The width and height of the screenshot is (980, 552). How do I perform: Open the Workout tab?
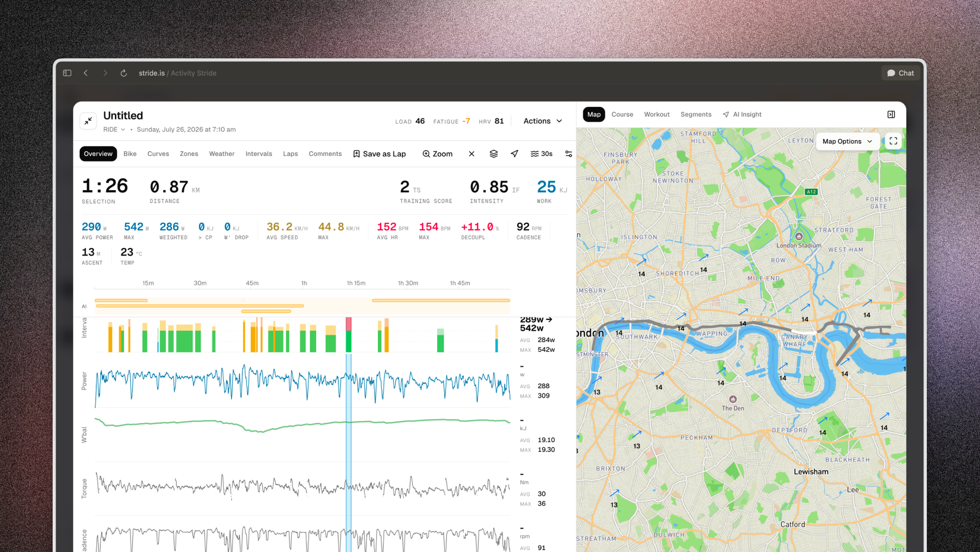pos(657,114)
